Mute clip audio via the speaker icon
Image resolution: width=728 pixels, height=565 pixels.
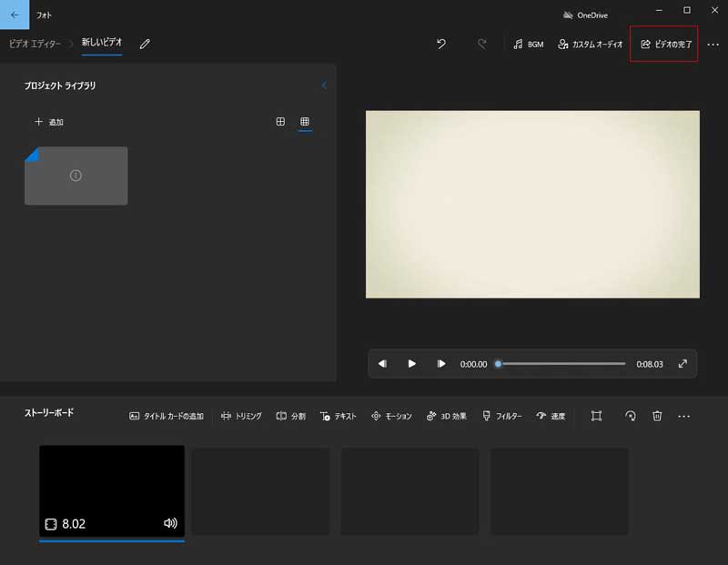169,523
